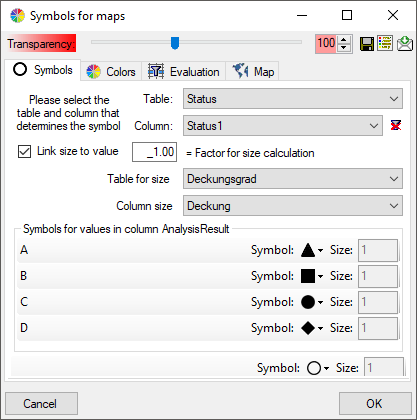Click the transparency slider thumb
The width and height of the screenshot is (417, 420).
[175, 43]
